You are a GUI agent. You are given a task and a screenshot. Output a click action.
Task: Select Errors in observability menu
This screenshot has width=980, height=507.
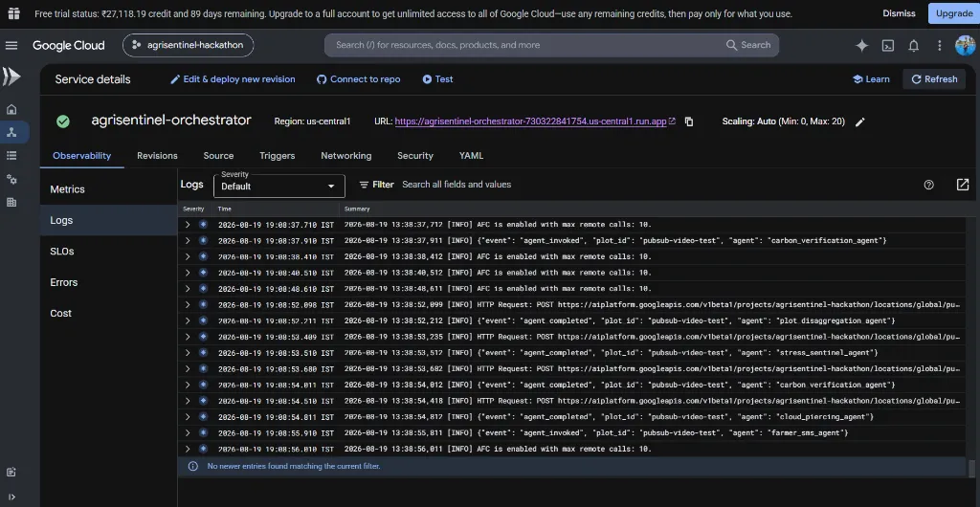109,282
